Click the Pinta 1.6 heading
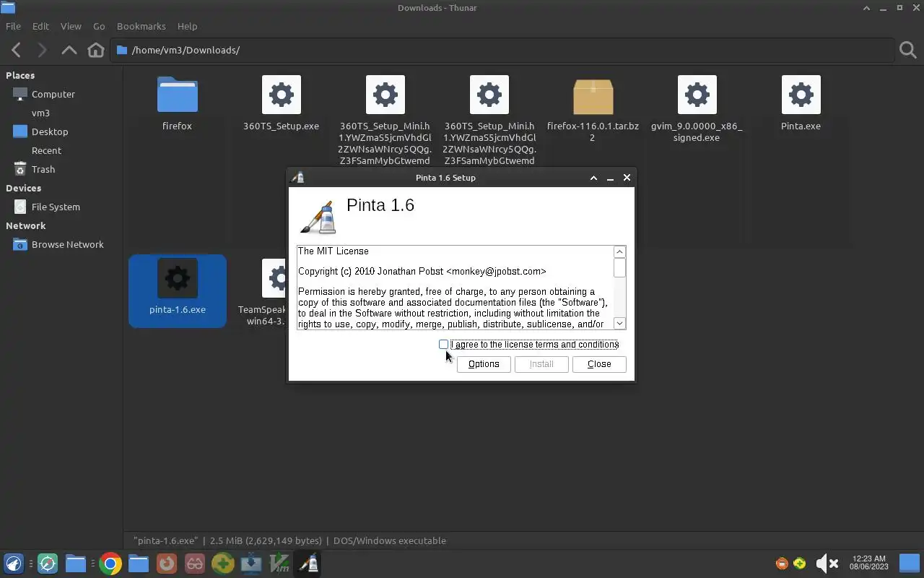The image size is (924, 578). coord(380,205)
